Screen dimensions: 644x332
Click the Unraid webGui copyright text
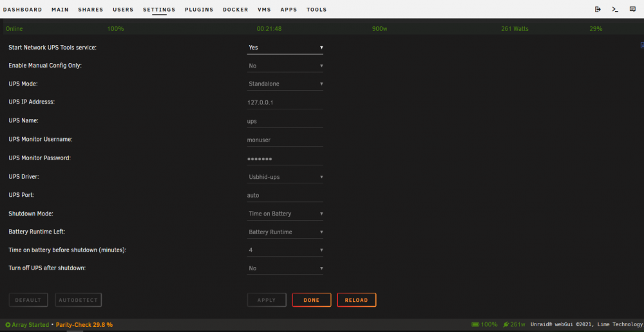pos(587,325)
